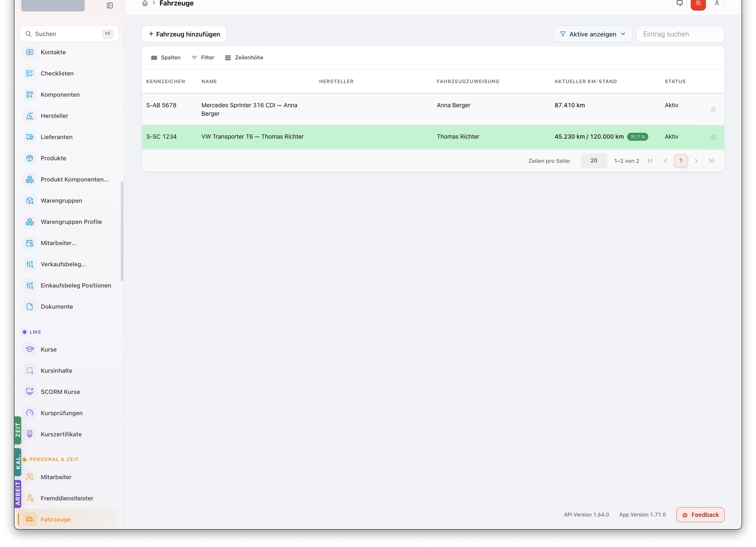The width and height of the screenshot is (756, 547).
Task: Open the Spalten column settings
Action: click(x=166, y=58)
